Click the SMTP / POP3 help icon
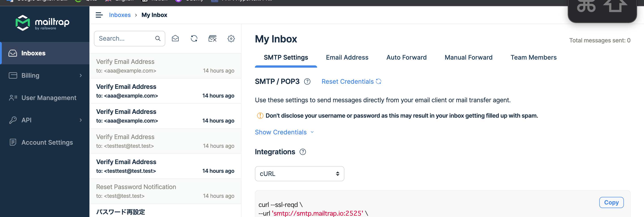Image resolution: width=644 pixels, height=217 pixels. point(307,82)
